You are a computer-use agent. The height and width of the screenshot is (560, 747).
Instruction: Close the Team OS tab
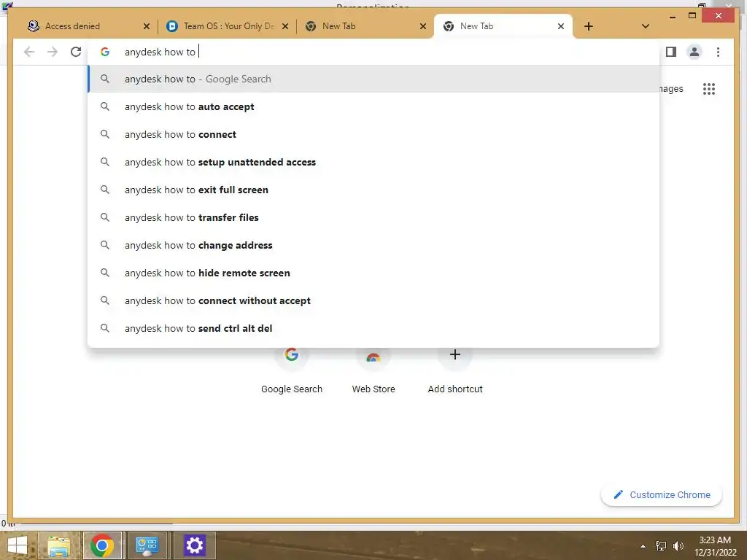click(x=285, y=26)
